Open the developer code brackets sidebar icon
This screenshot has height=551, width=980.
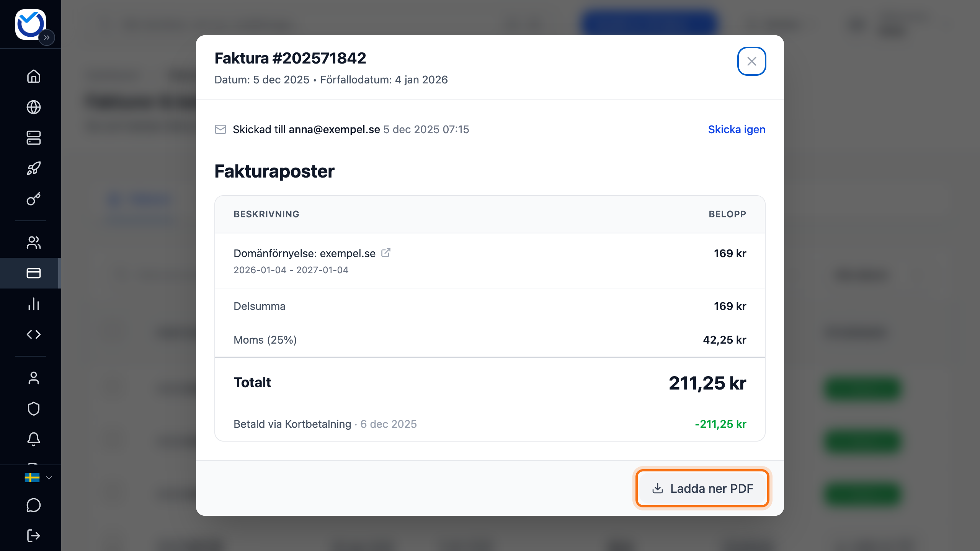pos(34,334)
